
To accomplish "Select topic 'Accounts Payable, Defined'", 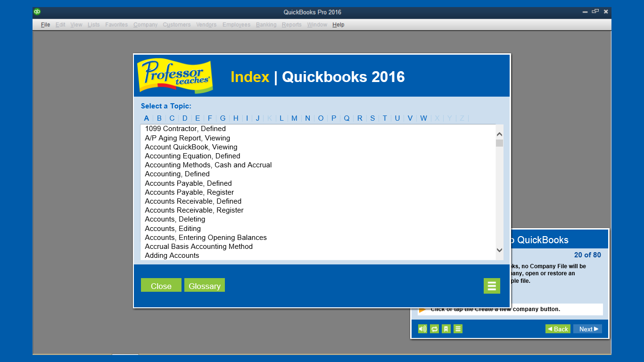I will click(188, 183).
